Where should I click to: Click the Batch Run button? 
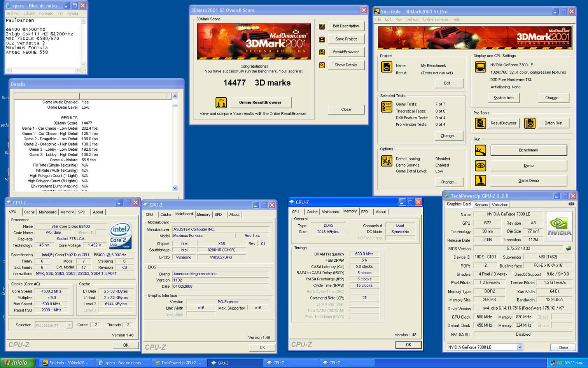click(x=553, y=123)
